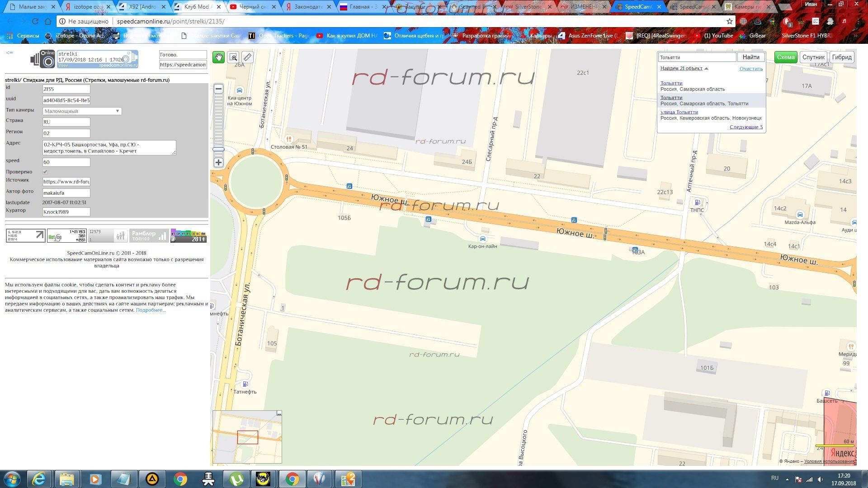The height and width of the screenshot is (488, 868).
Task: Toggle the Проверено checkbox
Action: pyautogui.click(x=45, y=172)
